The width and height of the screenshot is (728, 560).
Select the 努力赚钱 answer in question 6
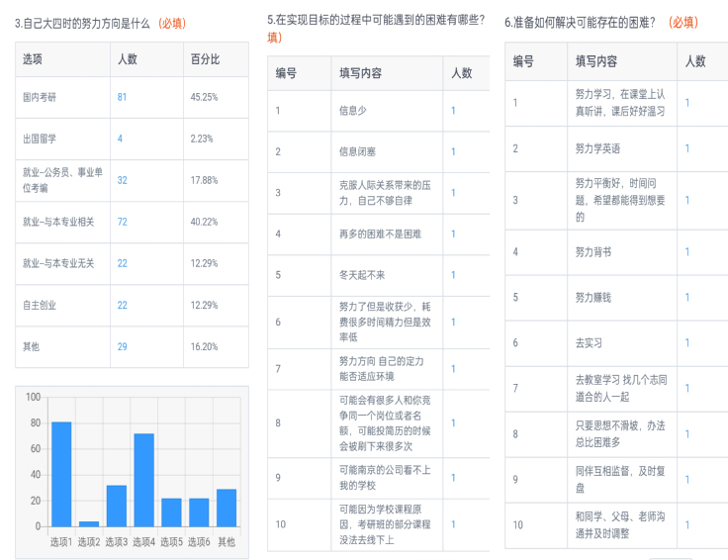tap(593, 297)
